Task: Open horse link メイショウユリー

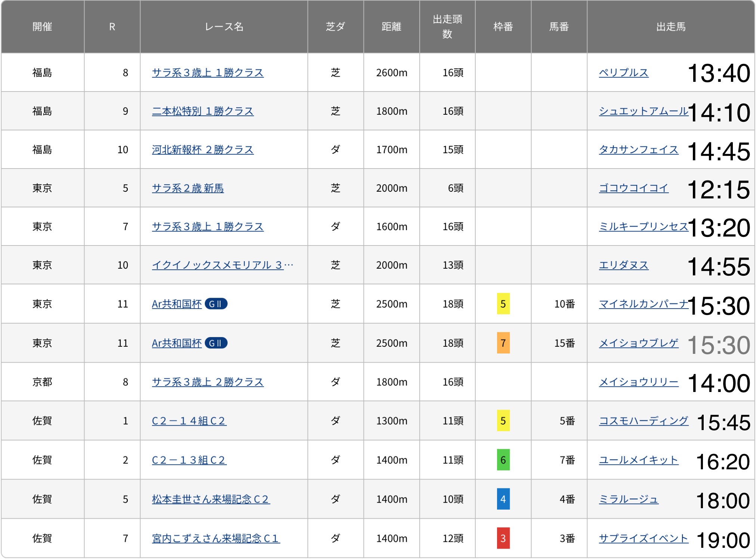Action: (x=638, y=382)
